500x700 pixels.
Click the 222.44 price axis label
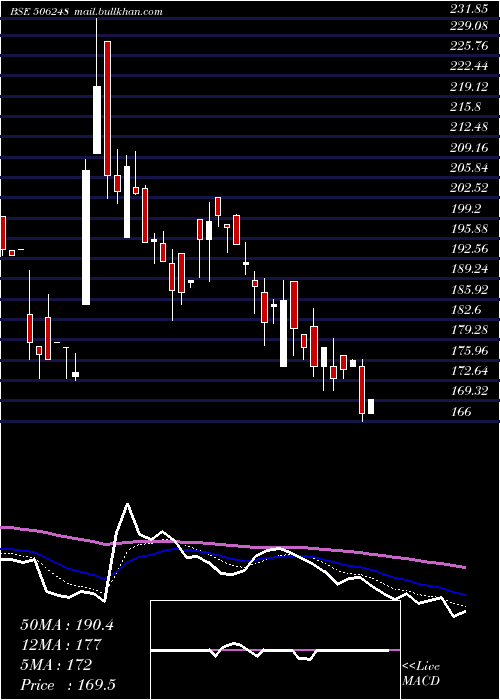[469, 67]
